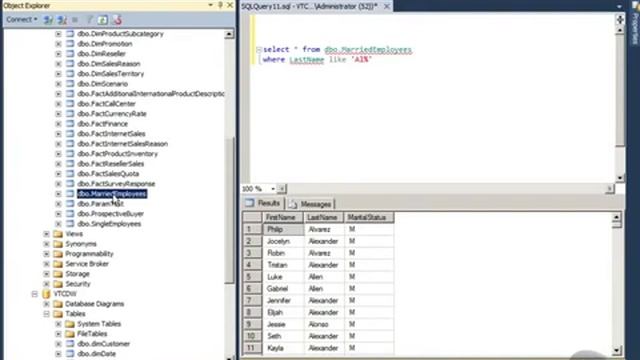Click the activity monitor icon in Object Explorer toolbar
640x360 pixels.
(x=117, y=20)
